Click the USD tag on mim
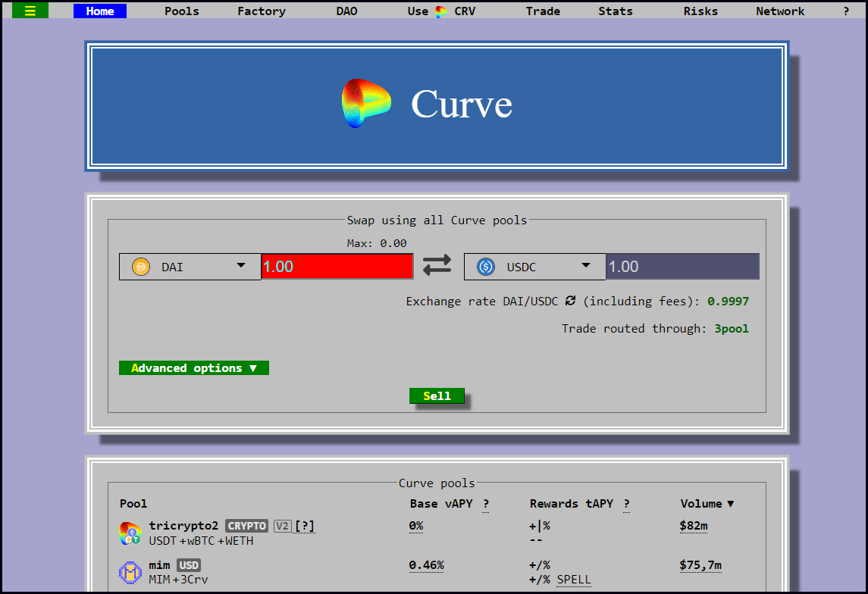This screenshot has height=594, width=868. pyautogui.click(x=189, y=565)
